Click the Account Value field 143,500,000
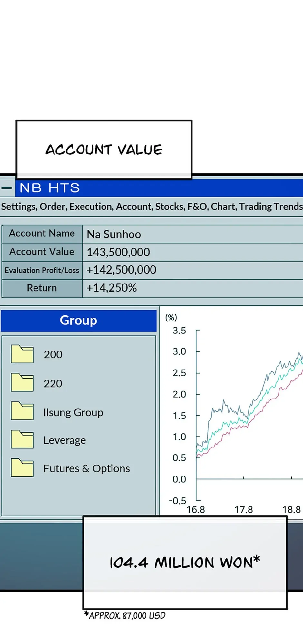The height and width of the screenshot is (644, 303). pyautogui.click(x=118, y=252)
